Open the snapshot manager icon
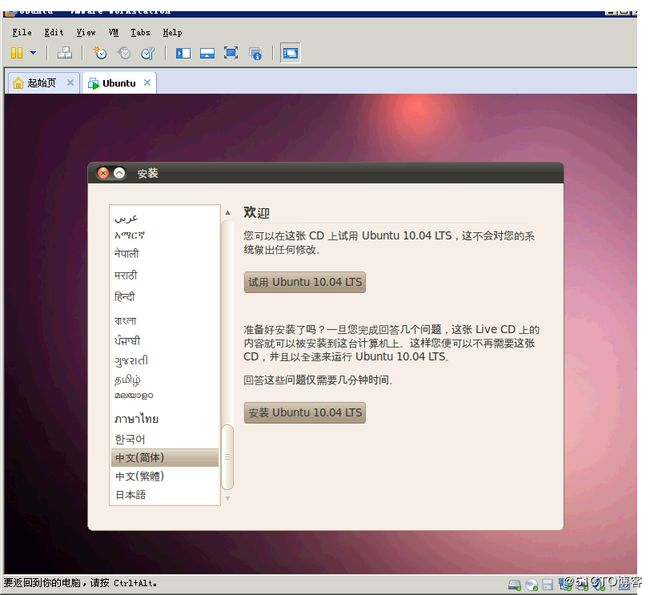Screen dimensions: 650x595 pos(148,53)
